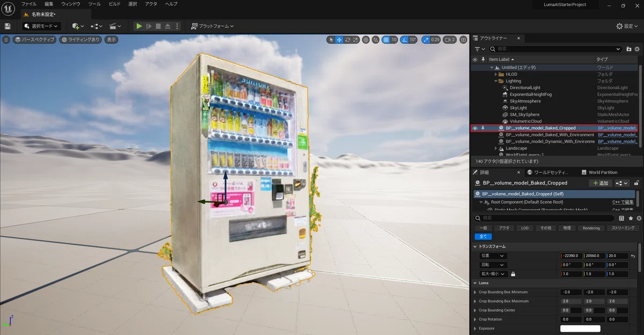Open the Blueprints toolbar dropdown
This screenshot has height=335, width=644.
point(97,26)
